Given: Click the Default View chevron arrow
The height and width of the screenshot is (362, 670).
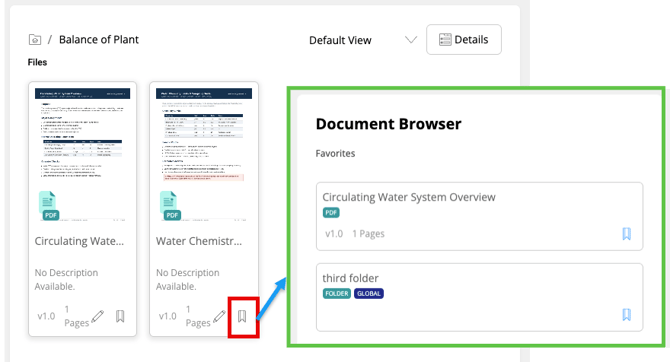Looking at the screenshot, I should [x=411, y=40].
